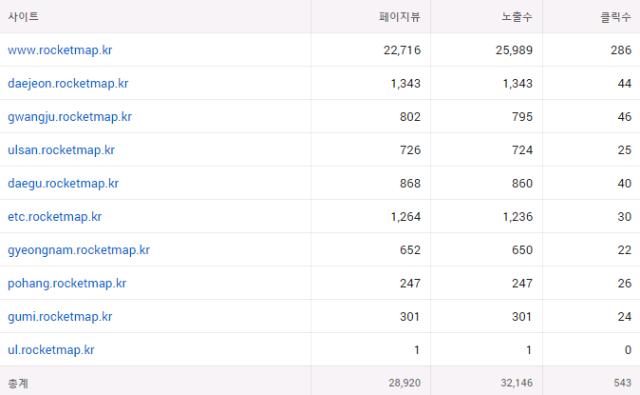Select the 543 total clicks cell
The image size is (640, 395).
point(622,383)
